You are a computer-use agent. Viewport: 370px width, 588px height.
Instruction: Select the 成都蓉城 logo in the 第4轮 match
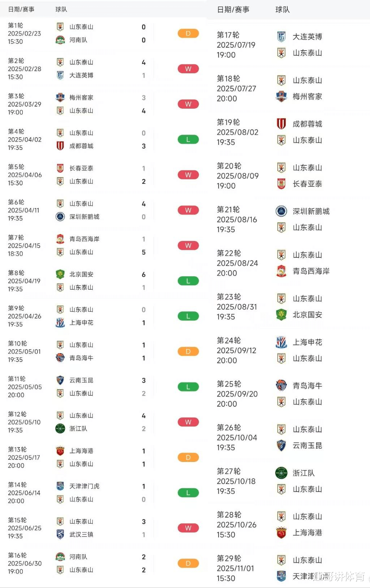[x=60, y=146]
